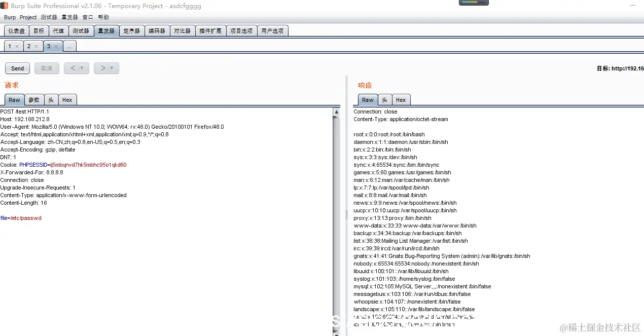Switch to the 代理 tab
The width and height of the screenshot is (644, 336).
pos(58,31)
